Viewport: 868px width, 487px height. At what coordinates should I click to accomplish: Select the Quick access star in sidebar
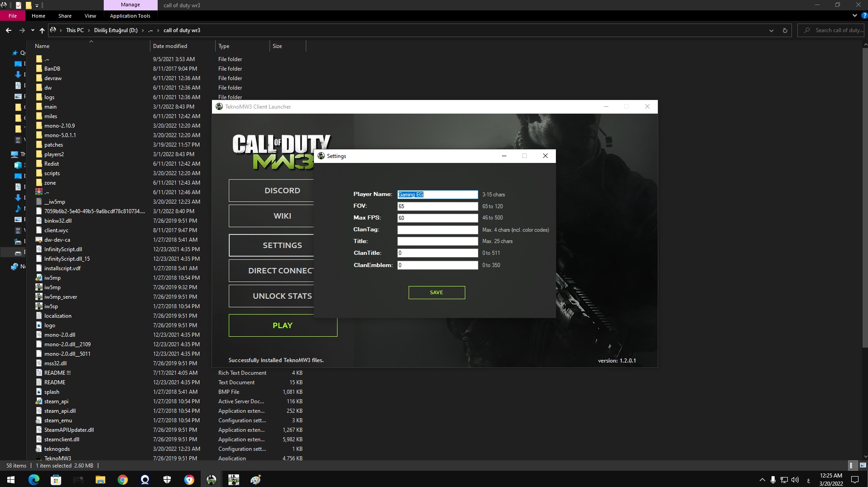tap(15, 53)
